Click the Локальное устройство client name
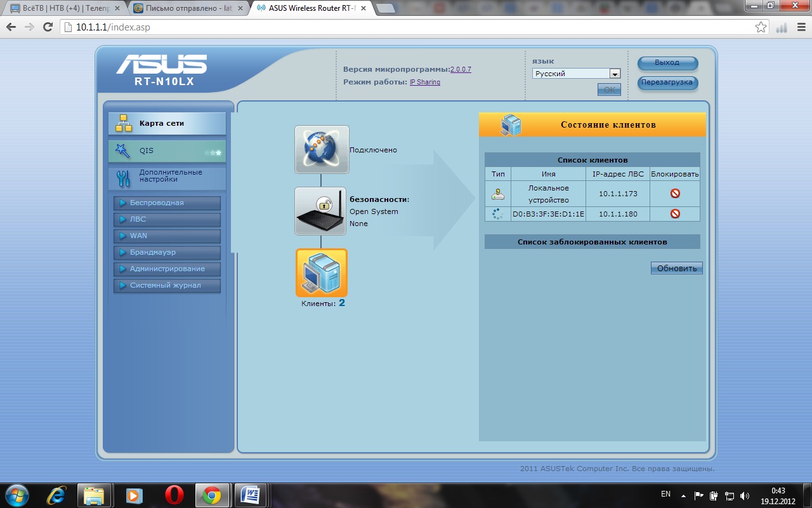 pos(548,194)
